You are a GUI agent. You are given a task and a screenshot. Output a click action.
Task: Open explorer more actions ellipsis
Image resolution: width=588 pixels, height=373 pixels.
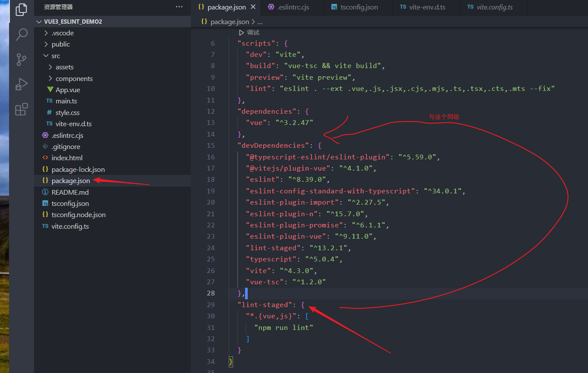coord(179,7)
